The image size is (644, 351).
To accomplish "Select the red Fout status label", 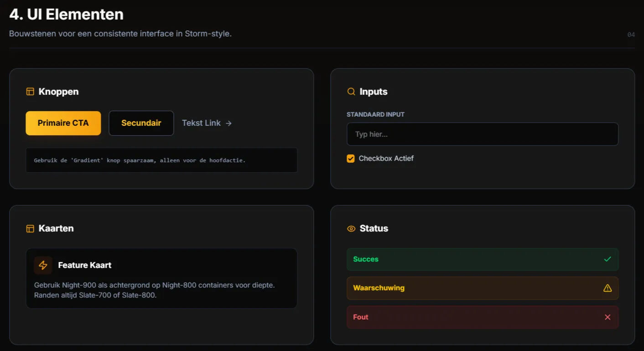I will point(361,317).
